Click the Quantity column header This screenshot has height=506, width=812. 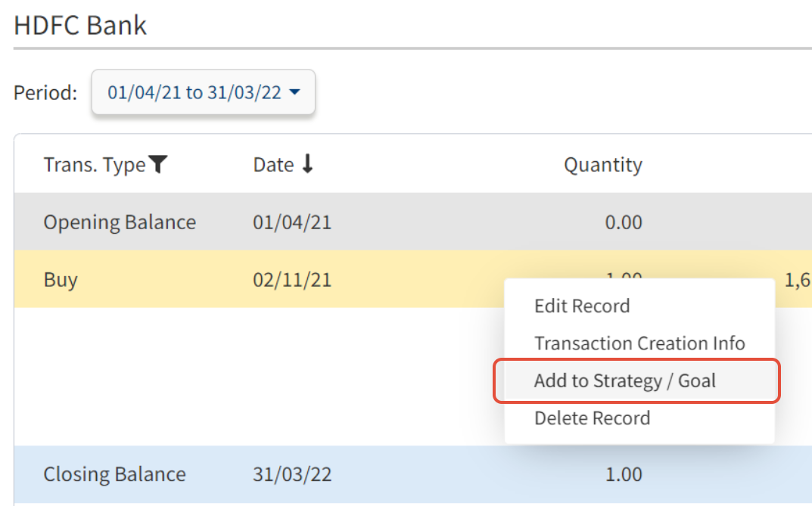(602, 165)
